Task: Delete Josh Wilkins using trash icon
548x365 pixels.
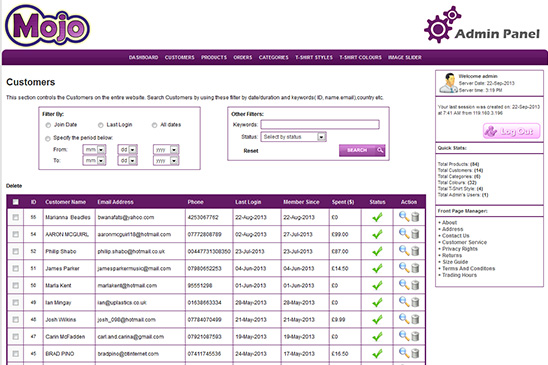Action: point(415,319)
